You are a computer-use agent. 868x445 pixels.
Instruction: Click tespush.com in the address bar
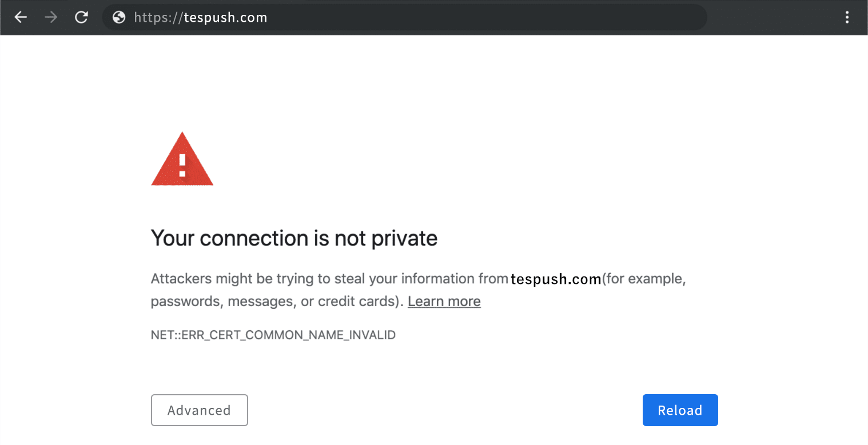coord(225,18)
